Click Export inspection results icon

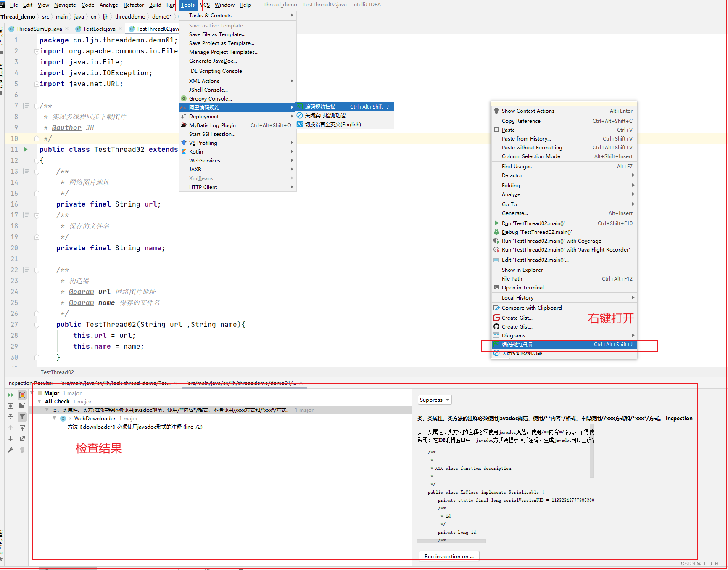22,439
